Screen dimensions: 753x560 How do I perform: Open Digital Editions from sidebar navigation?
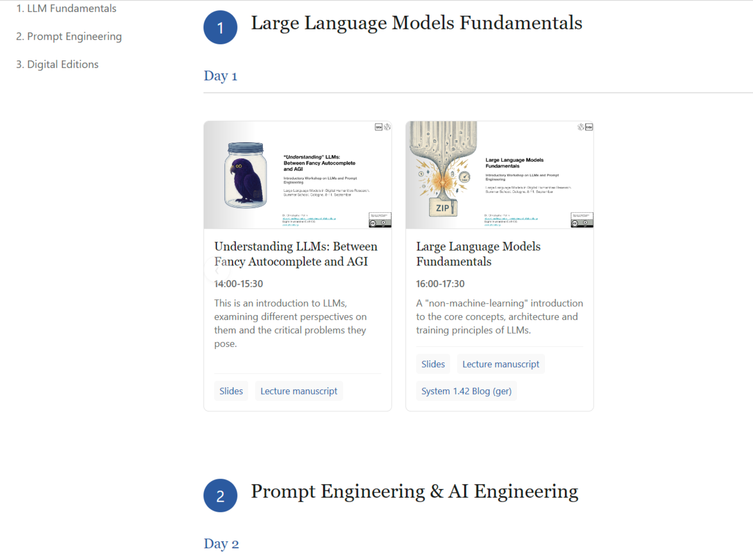58,65
